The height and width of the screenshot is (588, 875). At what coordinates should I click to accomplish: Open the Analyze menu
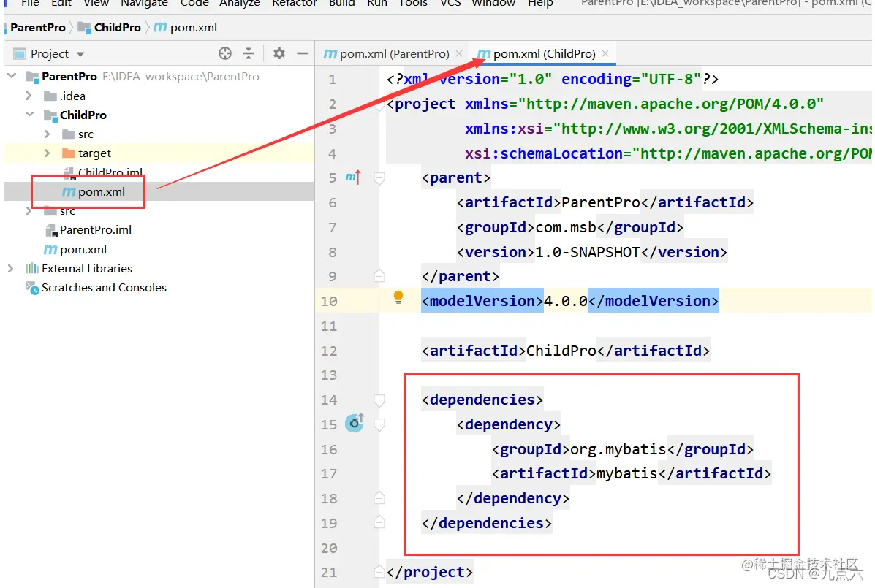pos(239,3)
